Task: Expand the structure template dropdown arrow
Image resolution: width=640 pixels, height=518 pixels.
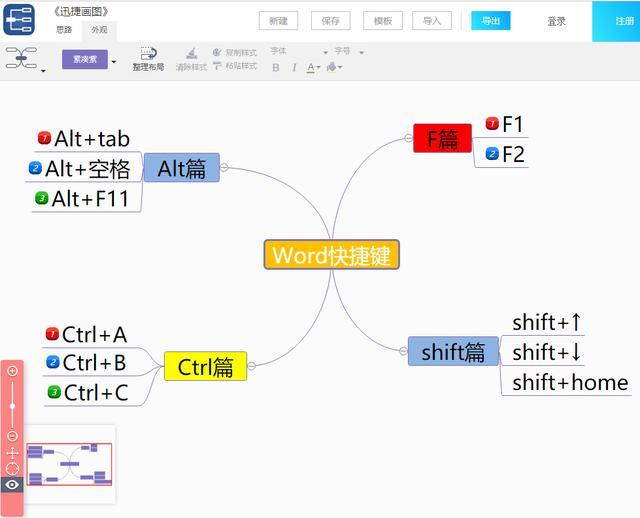Action: coord(43,71)
